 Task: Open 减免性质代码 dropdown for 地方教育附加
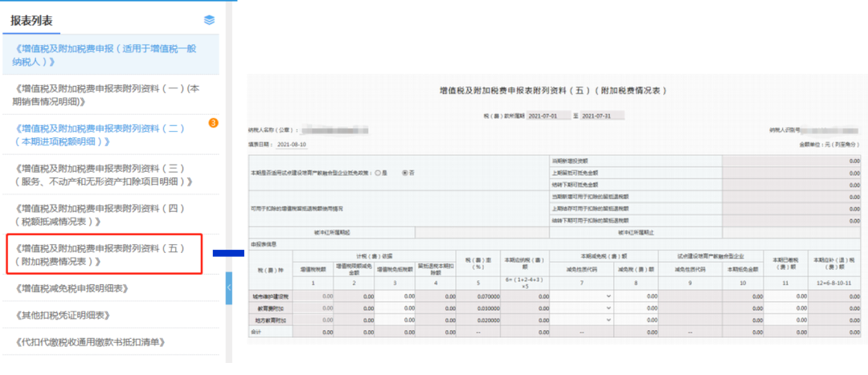[x=581, y=320]
